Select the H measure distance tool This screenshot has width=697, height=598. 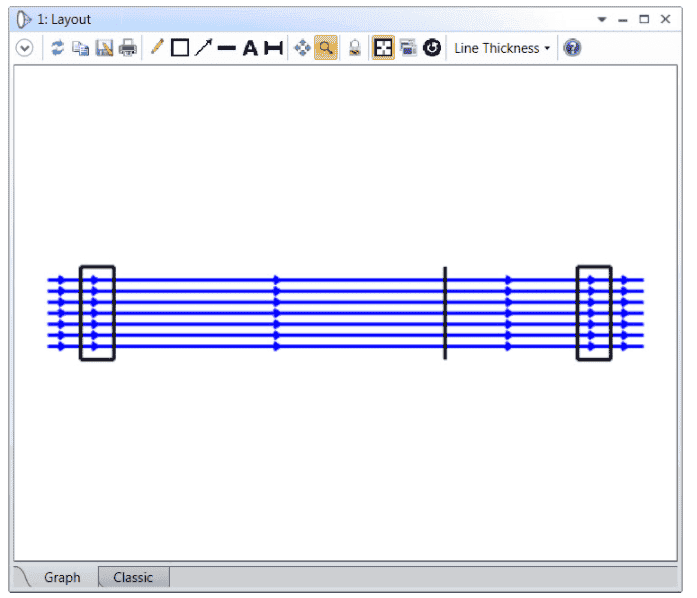click(273, 48)
